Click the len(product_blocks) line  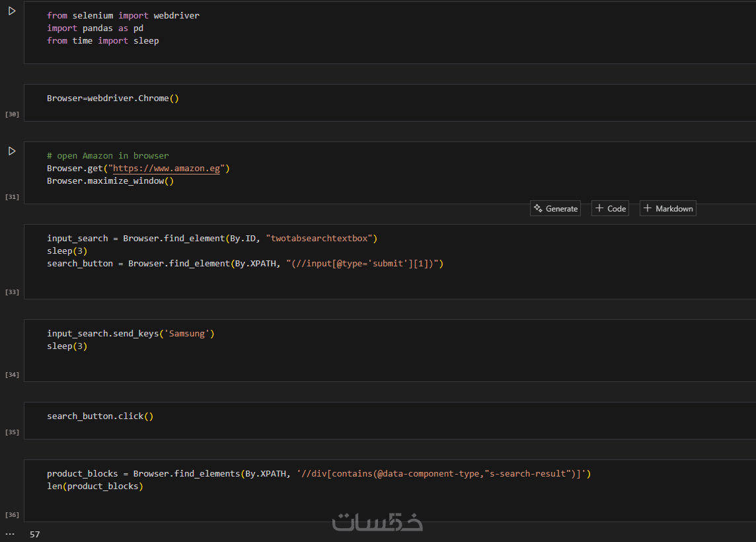tap(95, 486)
